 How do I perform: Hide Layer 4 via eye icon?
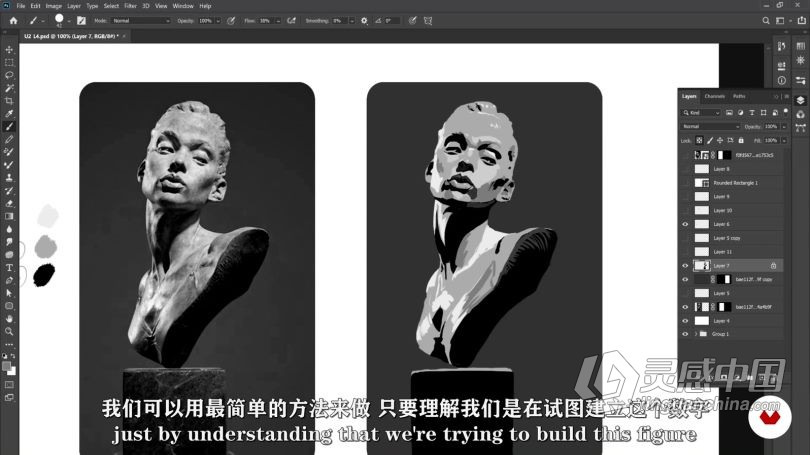[686, 321]
